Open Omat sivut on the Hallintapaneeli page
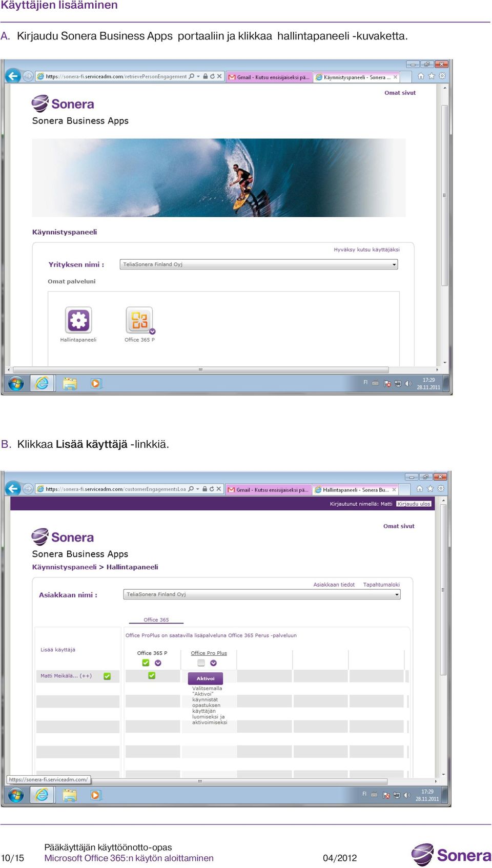The height and width of the screenshot is (868, 492). 399,526
